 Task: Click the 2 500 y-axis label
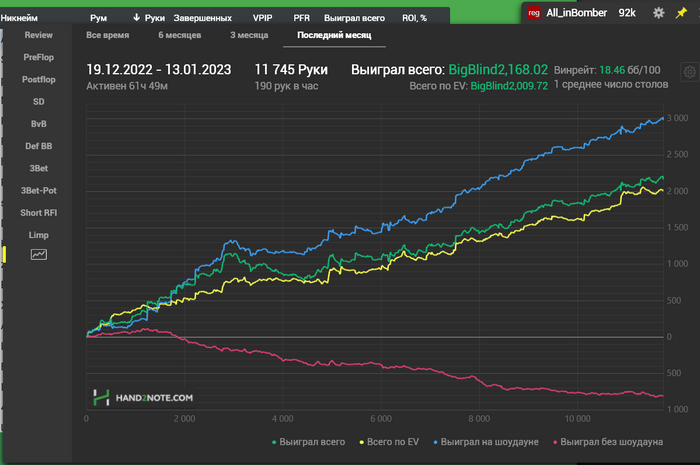677,154
